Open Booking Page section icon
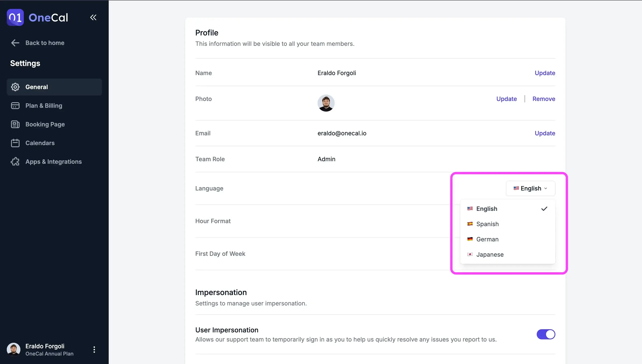642x364 pixels. pyautogui.click(x=15, y=124)
